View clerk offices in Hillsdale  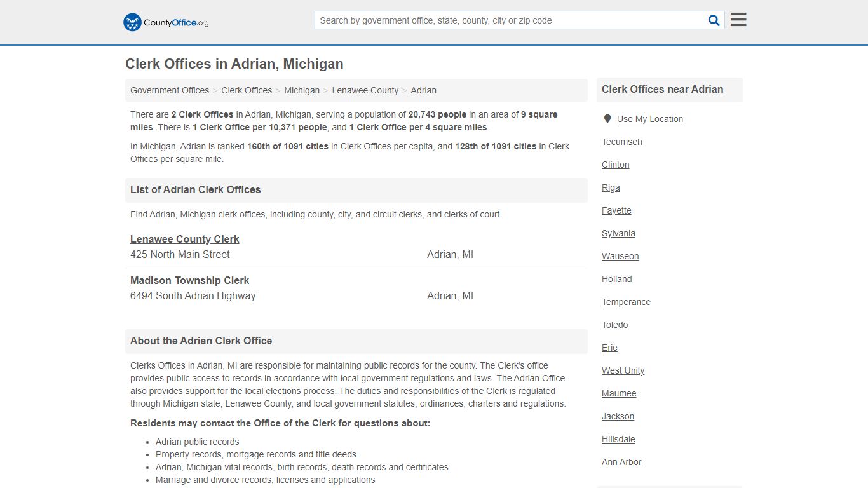click(x=618, y=439)
